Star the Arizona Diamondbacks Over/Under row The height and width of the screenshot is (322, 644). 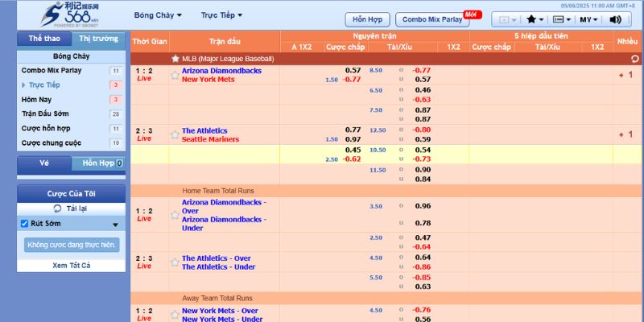point(175,215)
